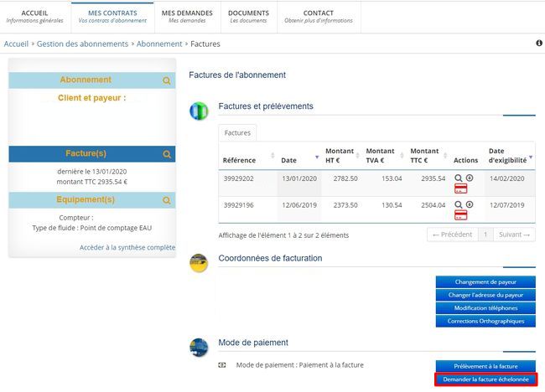This screenshot has width=545, height=392.
Task: Sort by Date d'exigibilité column
Action: pos(507,155)
